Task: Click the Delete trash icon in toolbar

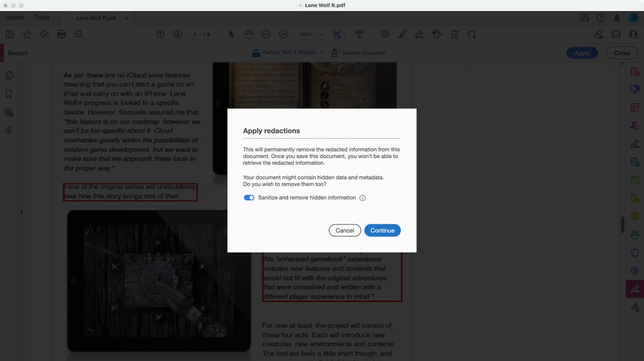Action: coord(454,34)
